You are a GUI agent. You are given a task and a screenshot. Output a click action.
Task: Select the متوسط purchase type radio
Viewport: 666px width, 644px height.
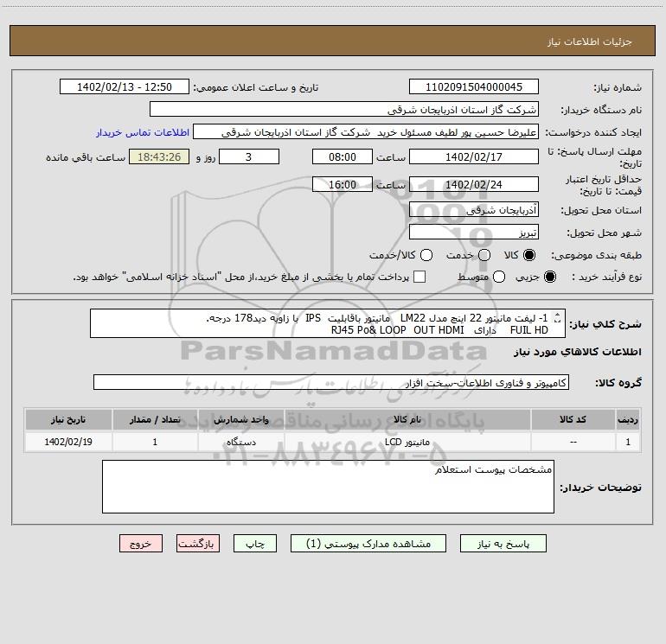pyautogui.click(x=499, y=277)
